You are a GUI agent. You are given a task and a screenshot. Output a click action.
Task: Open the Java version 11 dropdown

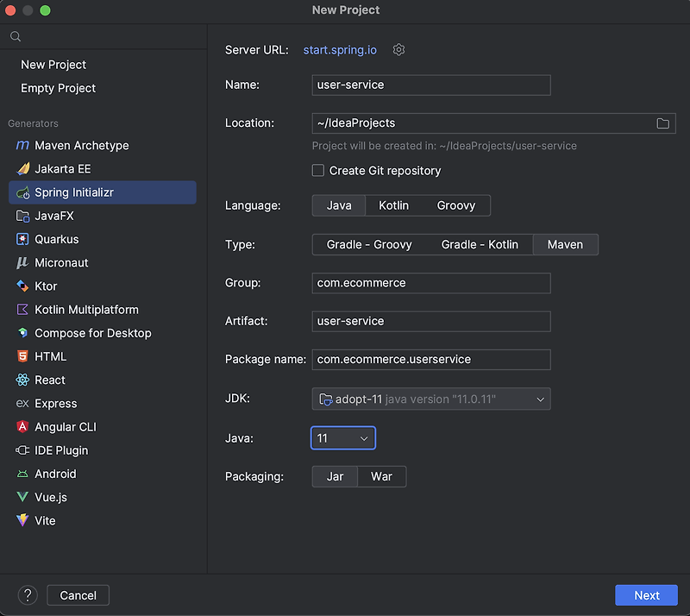(343, 438)
